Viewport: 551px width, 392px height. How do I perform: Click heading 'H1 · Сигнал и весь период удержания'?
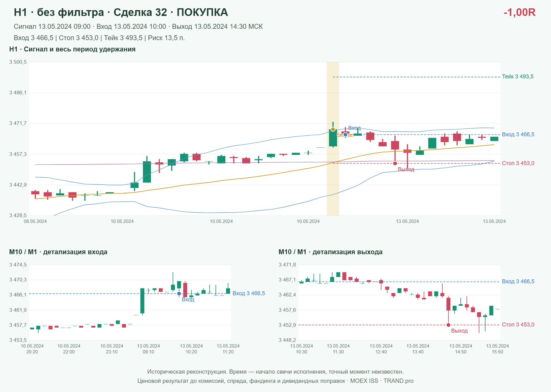(72, 49)
